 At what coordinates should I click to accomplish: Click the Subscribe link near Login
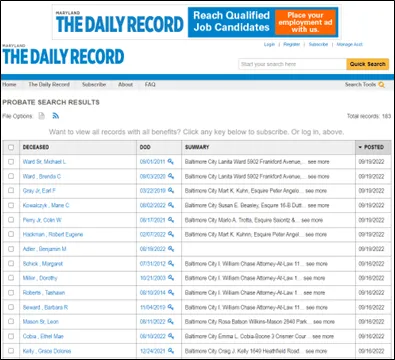(x=318, y=44)
